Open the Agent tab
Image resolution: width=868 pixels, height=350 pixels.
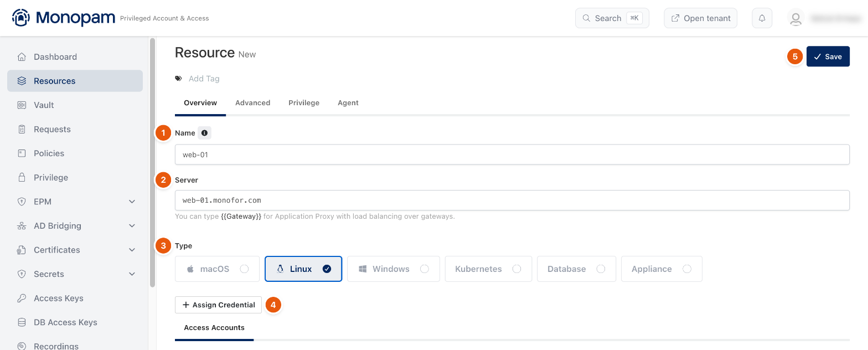(x=348, y=103)
